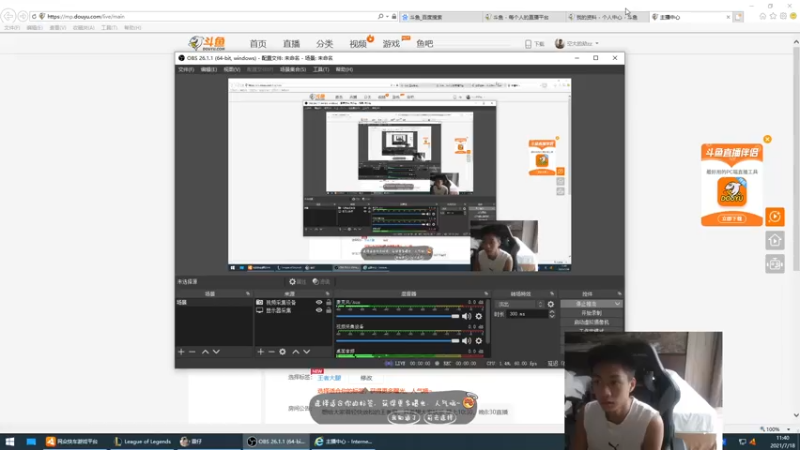Click the start recording button in OBS controls
This screenshot has height=450, width=800.
591,313
